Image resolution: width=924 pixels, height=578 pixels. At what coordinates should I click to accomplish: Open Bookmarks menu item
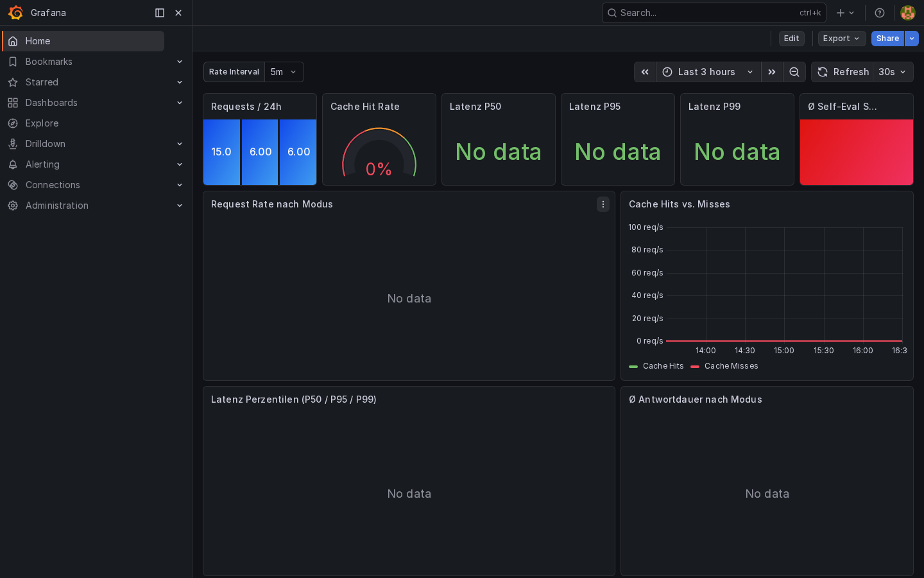pyautogui.click(x=49, y=62)
